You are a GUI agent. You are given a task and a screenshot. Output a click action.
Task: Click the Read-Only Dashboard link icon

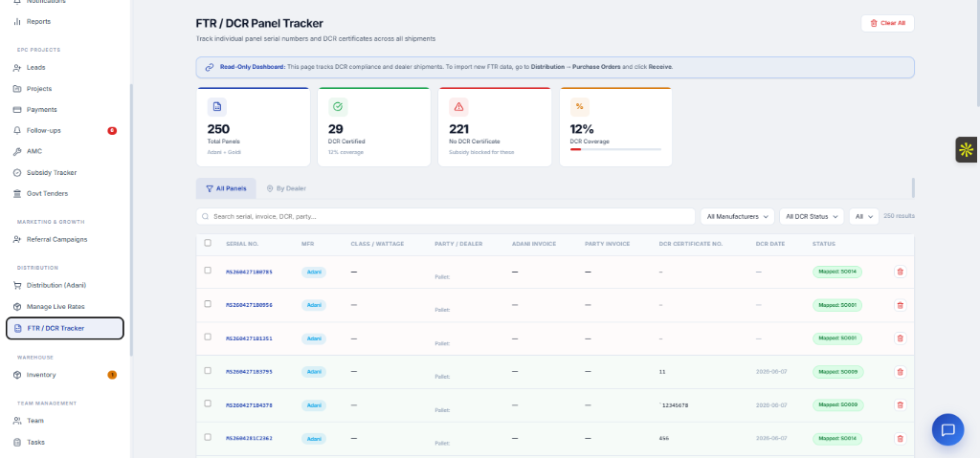tap(210, 67)
